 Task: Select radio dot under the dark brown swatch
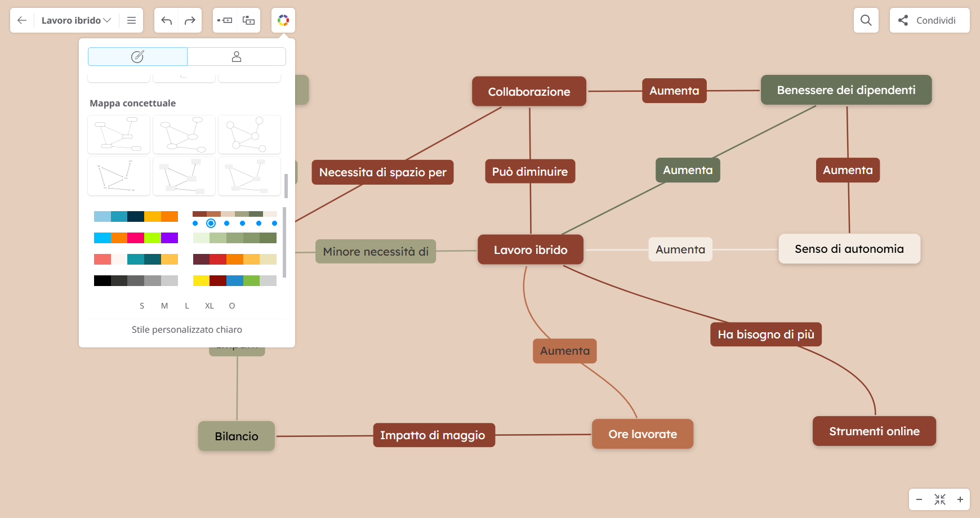[195, 224]
